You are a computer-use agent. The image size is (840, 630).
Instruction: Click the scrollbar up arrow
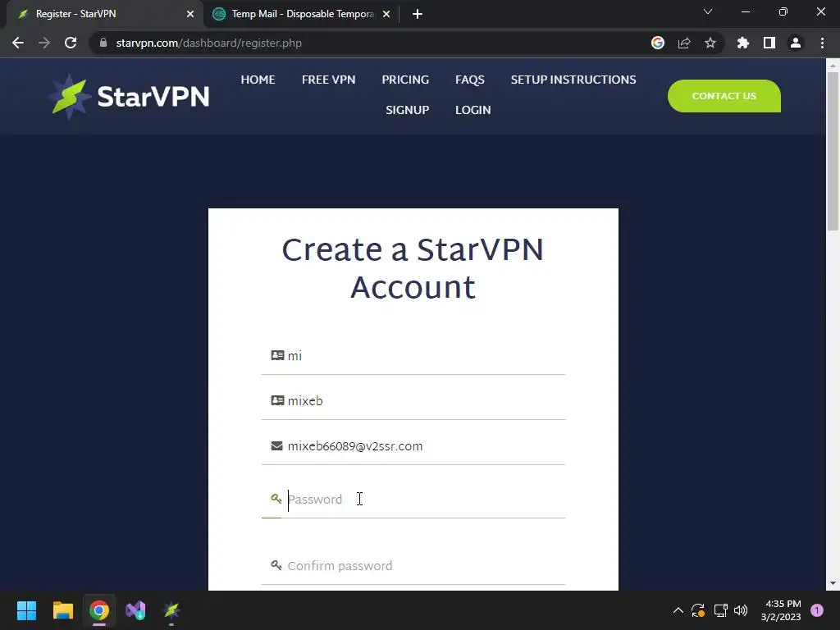(x=832, y=66)
